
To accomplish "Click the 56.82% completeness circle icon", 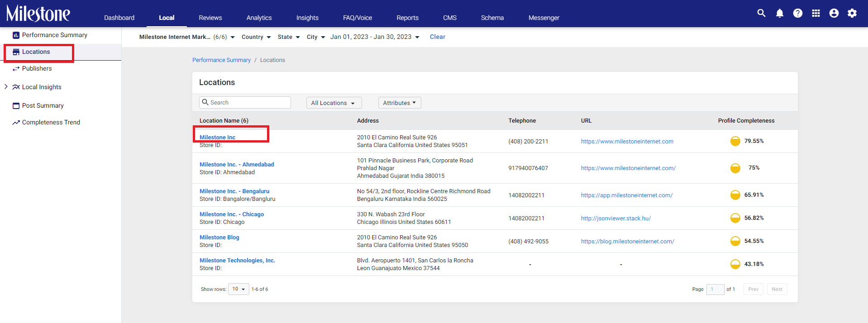I will [x=735, y=218].
